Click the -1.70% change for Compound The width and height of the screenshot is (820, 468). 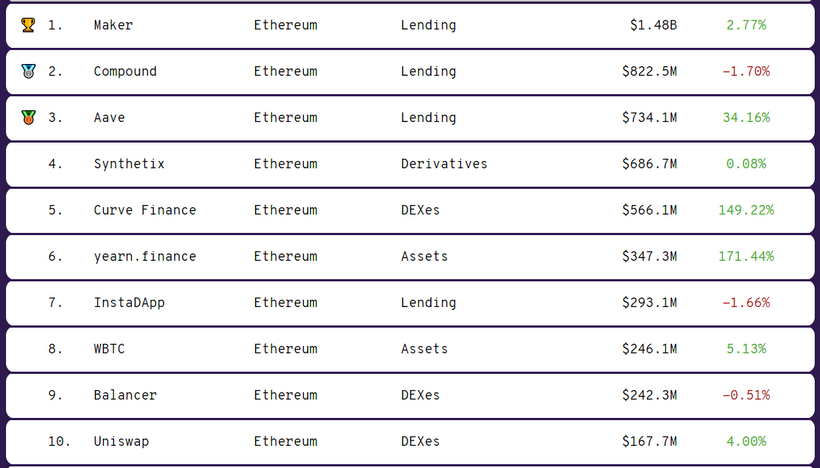pyautogui.click(x=746, y=71)
